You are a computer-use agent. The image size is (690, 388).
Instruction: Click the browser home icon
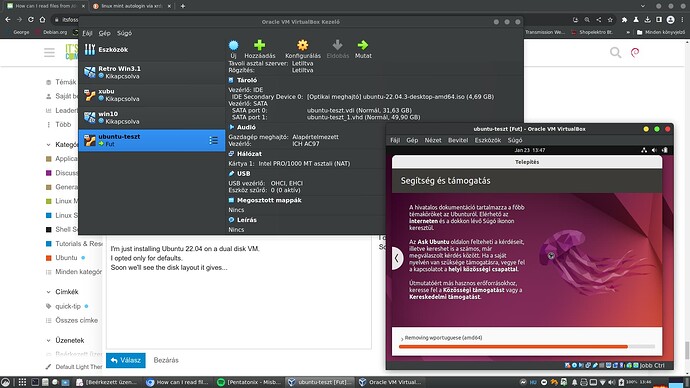(x=42, y=19)
